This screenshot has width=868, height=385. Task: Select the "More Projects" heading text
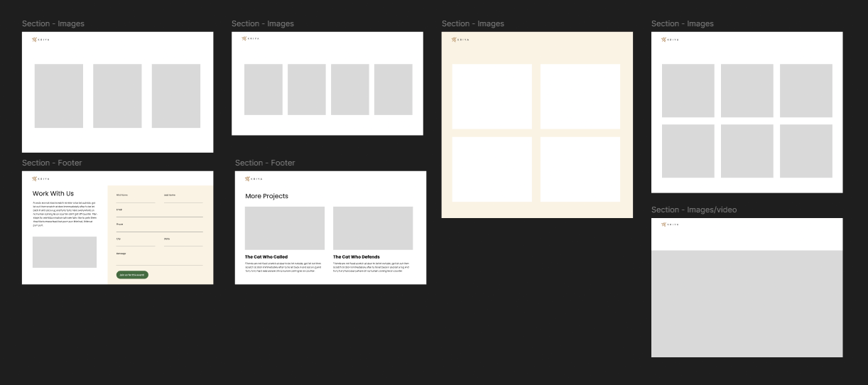click(266, 196)
